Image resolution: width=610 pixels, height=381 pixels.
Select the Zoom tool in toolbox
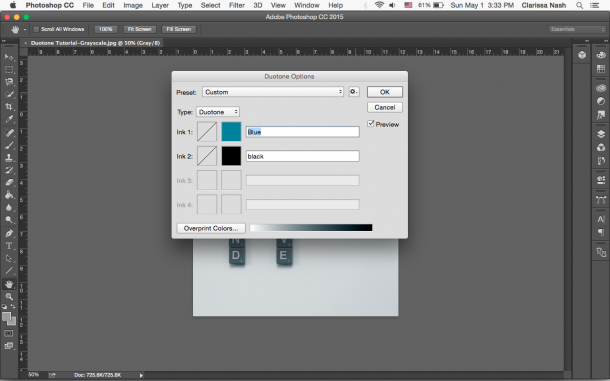(x=9, y=297)
